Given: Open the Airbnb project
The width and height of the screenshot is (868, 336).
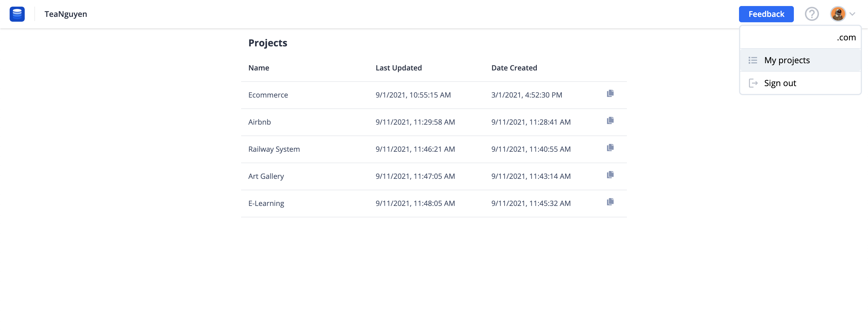Looking at the screenshot, I should tap(259, 122).
